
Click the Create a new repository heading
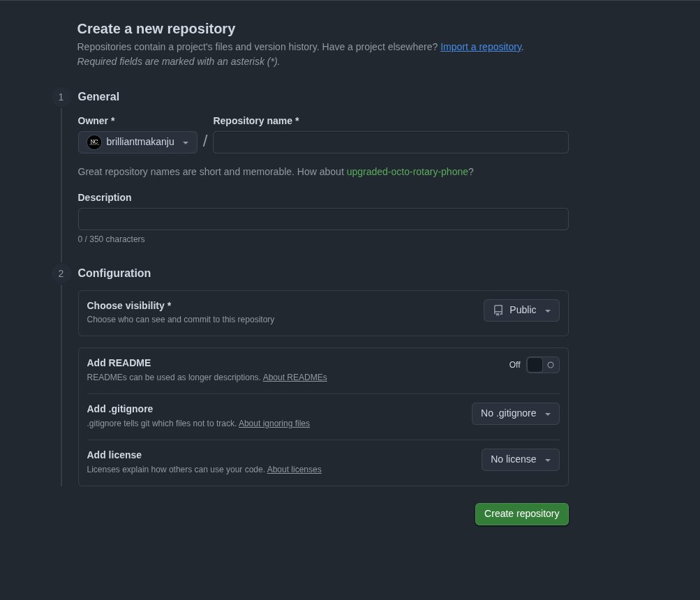click(x=156, y=29)
